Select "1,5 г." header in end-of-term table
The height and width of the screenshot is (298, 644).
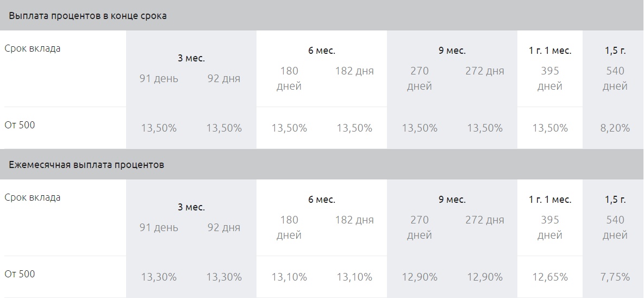pos(615,51)
